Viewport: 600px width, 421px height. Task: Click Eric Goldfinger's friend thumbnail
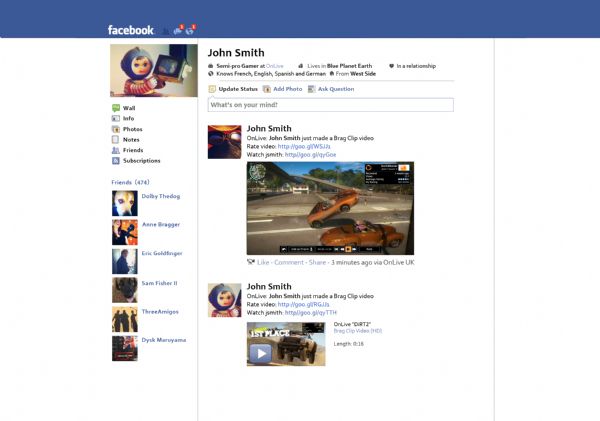point(125,261)
